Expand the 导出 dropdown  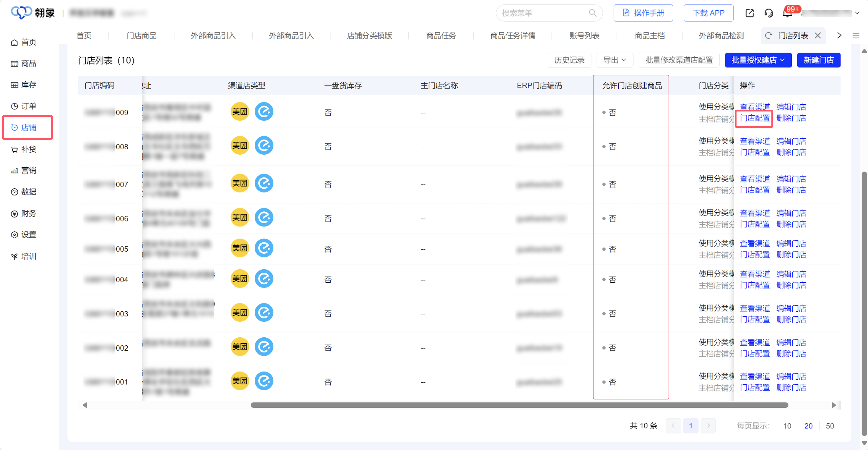615,60
